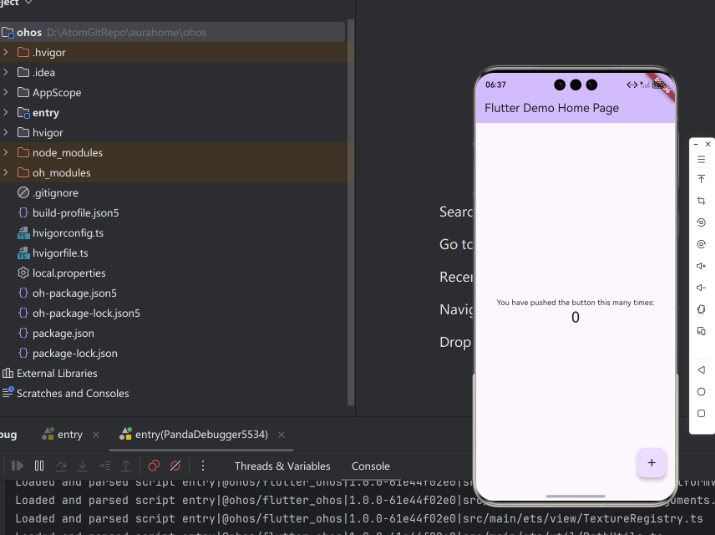Open View Breakpoints dialog
Image resolution: width=715 pixels, height=535 pixels.
[154, 466]
